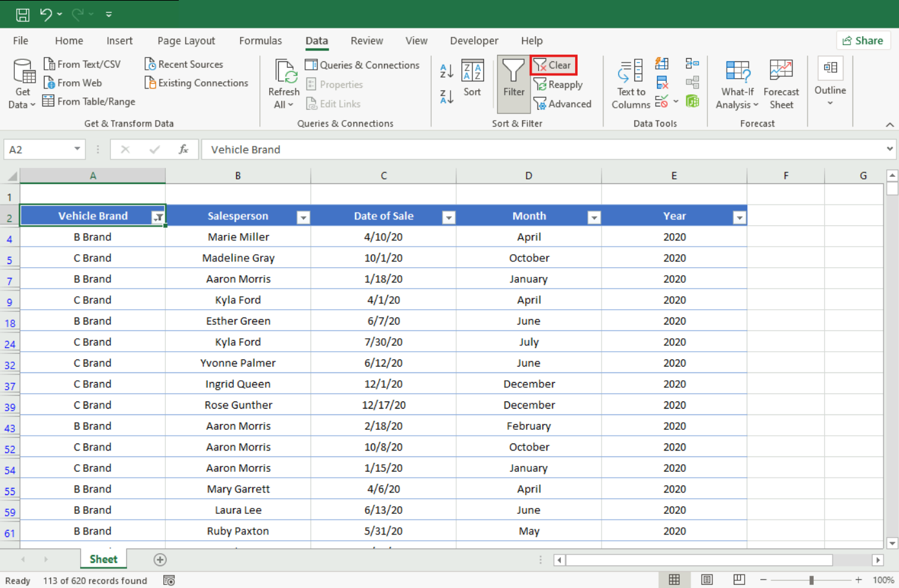
Task: Click the Data Validation icon
Action: coord(662,101)
